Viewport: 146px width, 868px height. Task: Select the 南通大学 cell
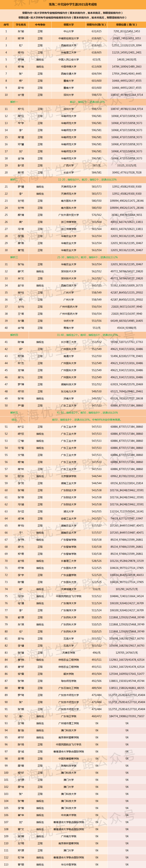click(x=69, y=356)
